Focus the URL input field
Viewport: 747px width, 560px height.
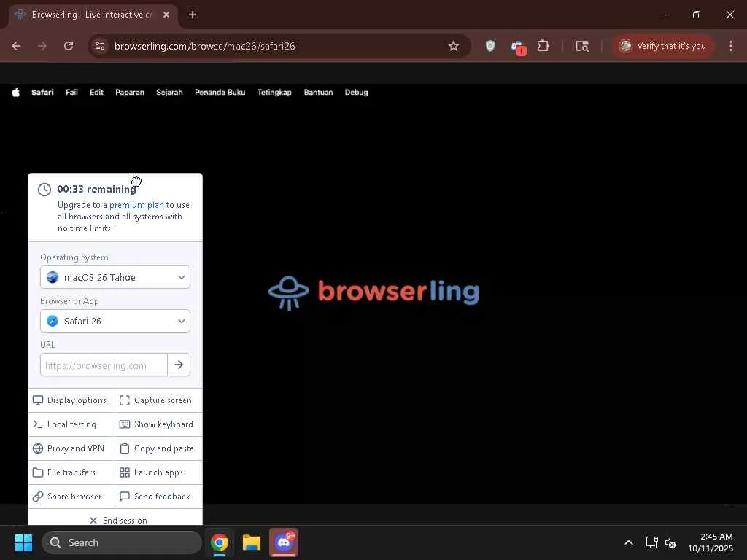click(x=104, y=365)
